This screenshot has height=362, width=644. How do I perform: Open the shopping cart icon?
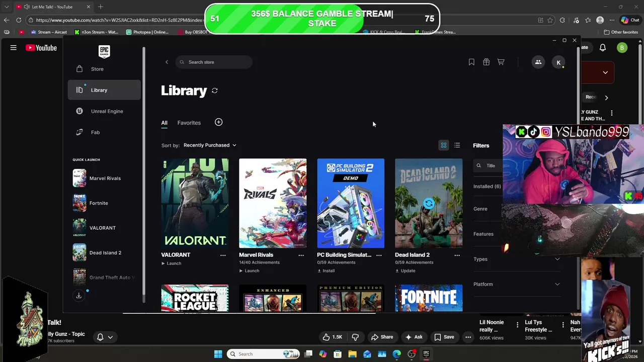point(501,62)
